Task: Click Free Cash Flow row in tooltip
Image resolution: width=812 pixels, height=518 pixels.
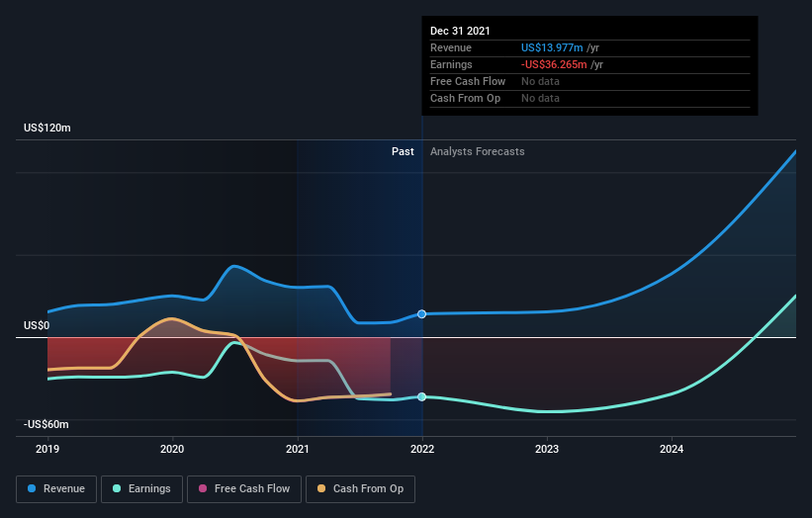Action: [x=589, y=81]
